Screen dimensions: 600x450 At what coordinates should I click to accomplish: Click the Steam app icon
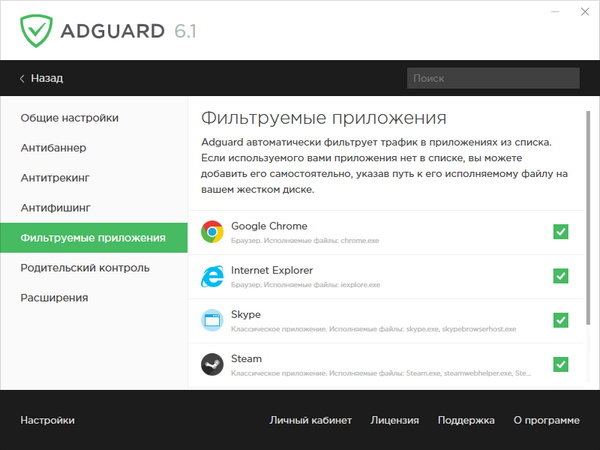pyautogui.click(x=211, y=364)
